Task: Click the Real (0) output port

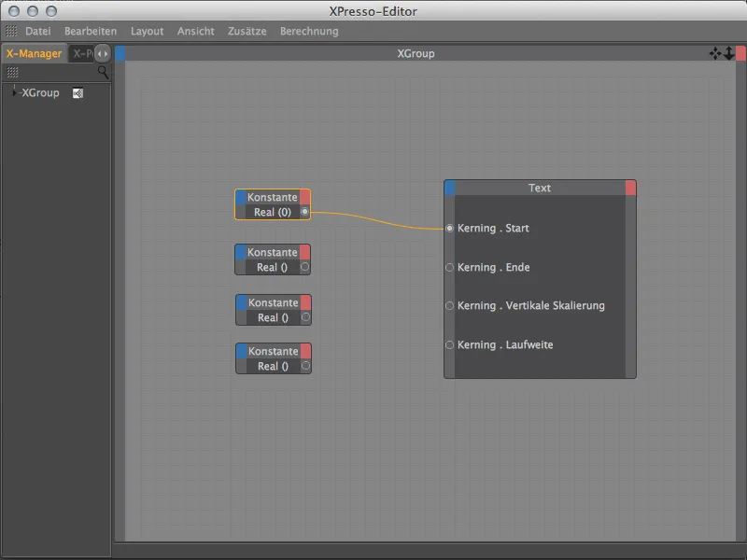Action: tap(305, 212)
